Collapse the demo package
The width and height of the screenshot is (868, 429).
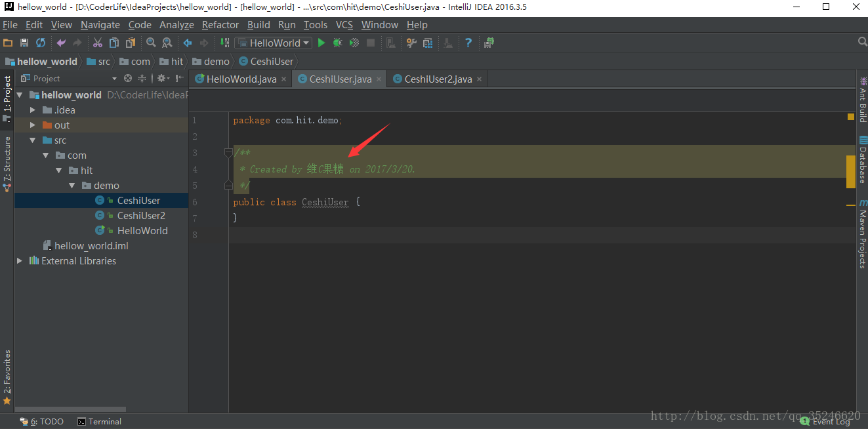pyautogui.click(x=72, y=186)
